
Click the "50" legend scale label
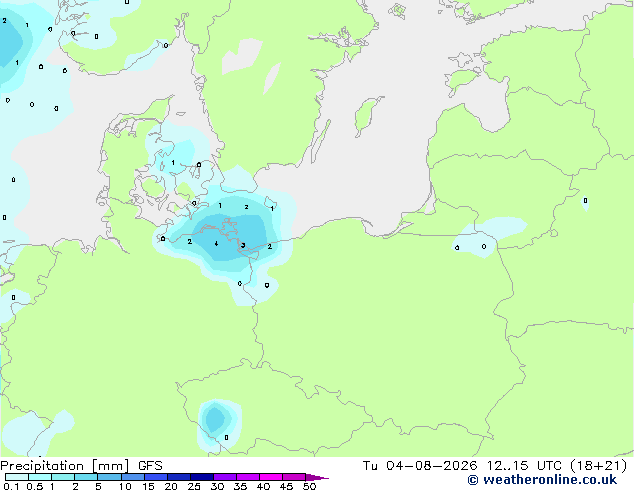tap(309, 486)
